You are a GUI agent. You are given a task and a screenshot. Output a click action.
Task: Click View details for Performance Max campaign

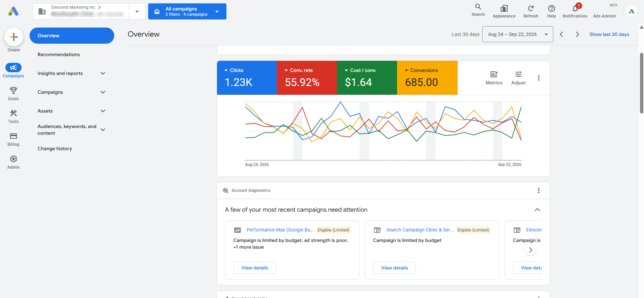[255, 268]
